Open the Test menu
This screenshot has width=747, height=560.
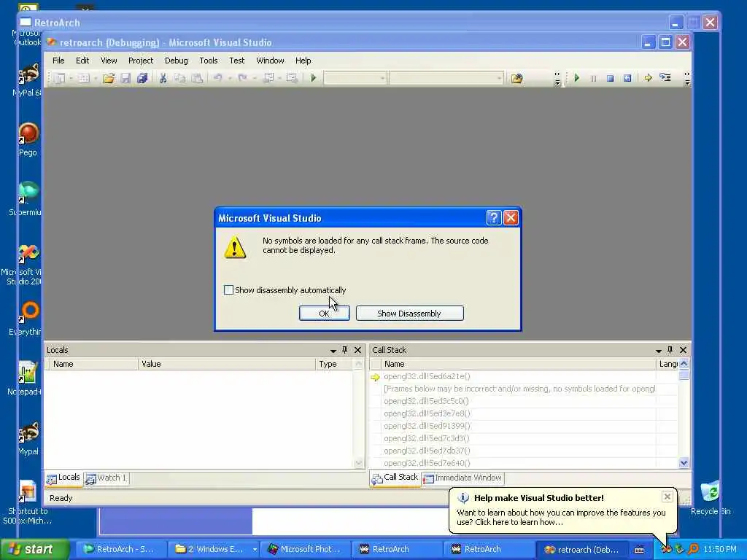pyautogui.click(x=237, y=61)
